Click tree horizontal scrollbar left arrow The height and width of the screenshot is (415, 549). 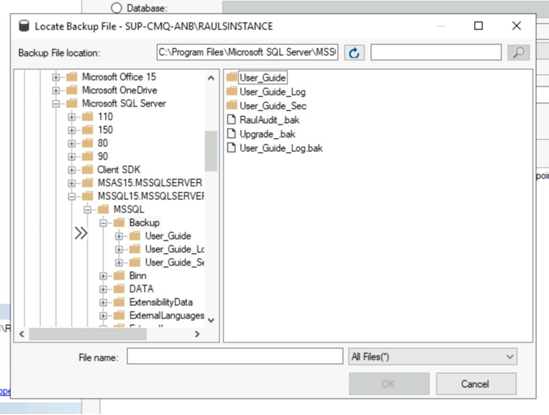[x=22, y=334]
